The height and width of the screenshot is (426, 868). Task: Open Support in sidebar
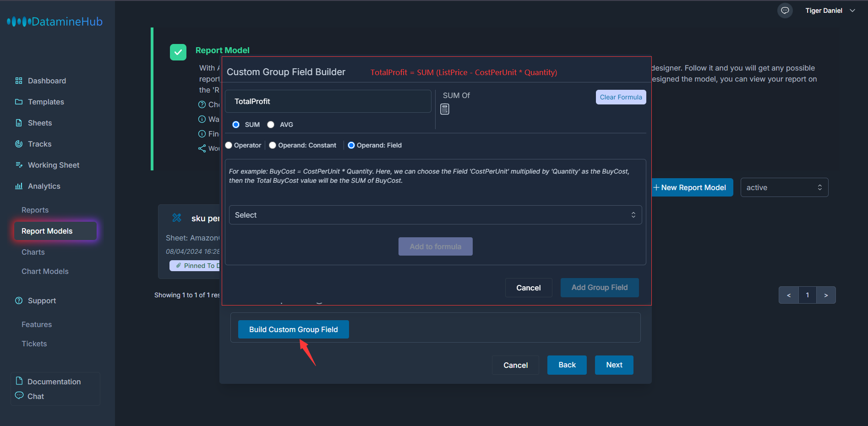42,300
